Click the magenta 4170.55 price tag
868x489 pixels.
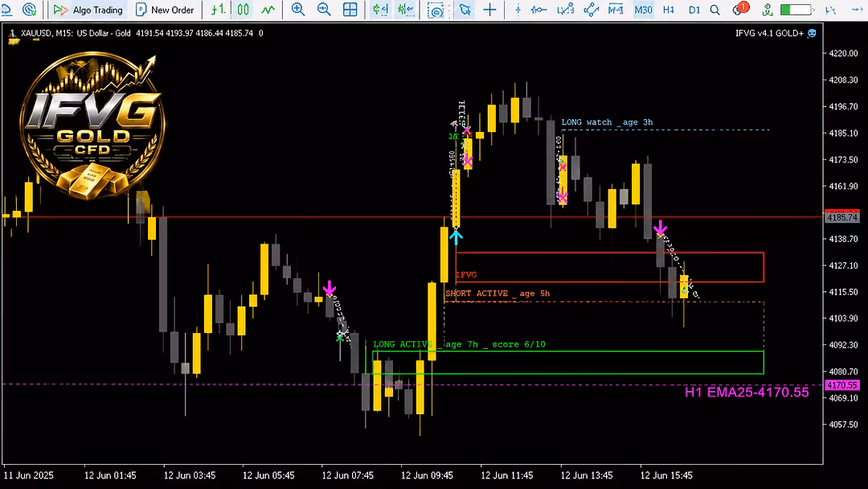(x=842, y=385)
